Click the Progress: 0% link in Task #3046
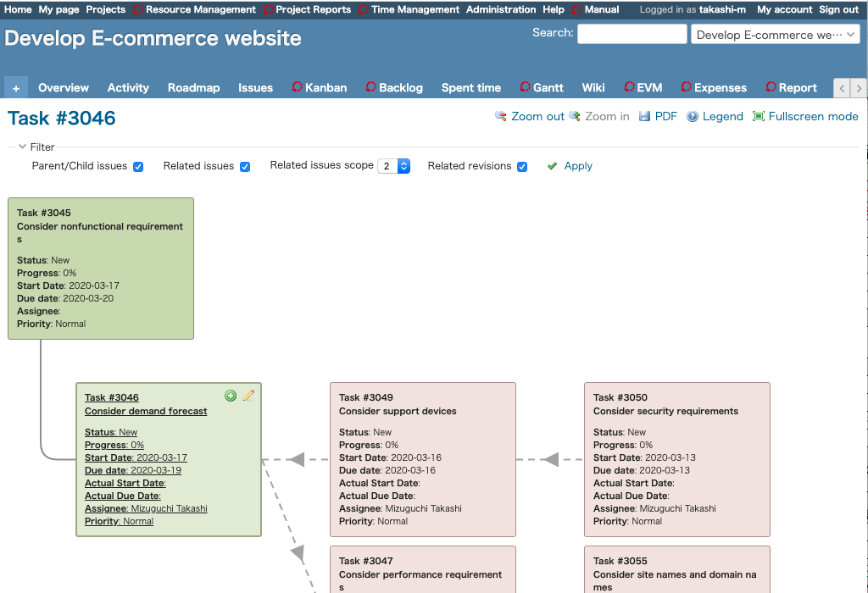Screen dimensions: 868x593 pyautogui.click(x=114, y=446)
